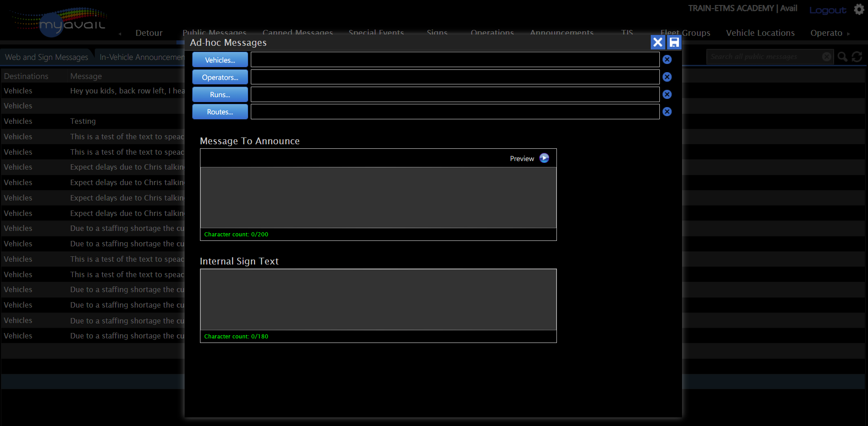Open the Vehicles... selector
Image resolution: width=868 pixels, height=426 pixels.
coord(220,60)
